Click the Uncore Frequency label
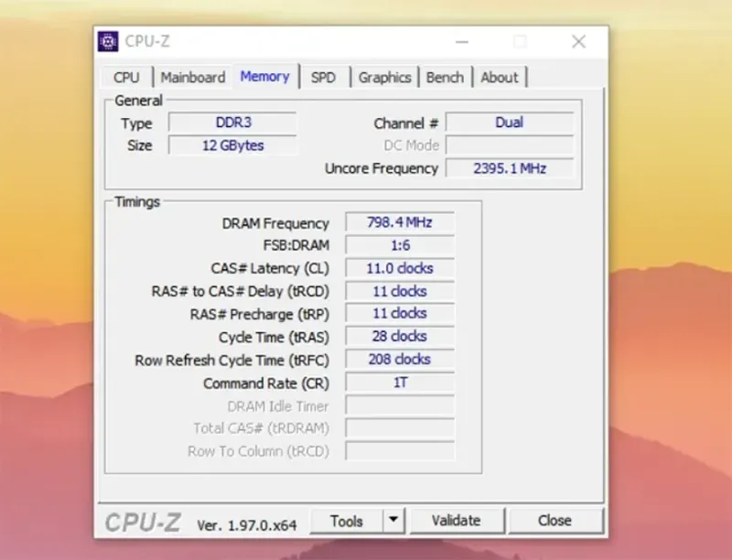Screen dimensions: 732x560 point(382,169)
